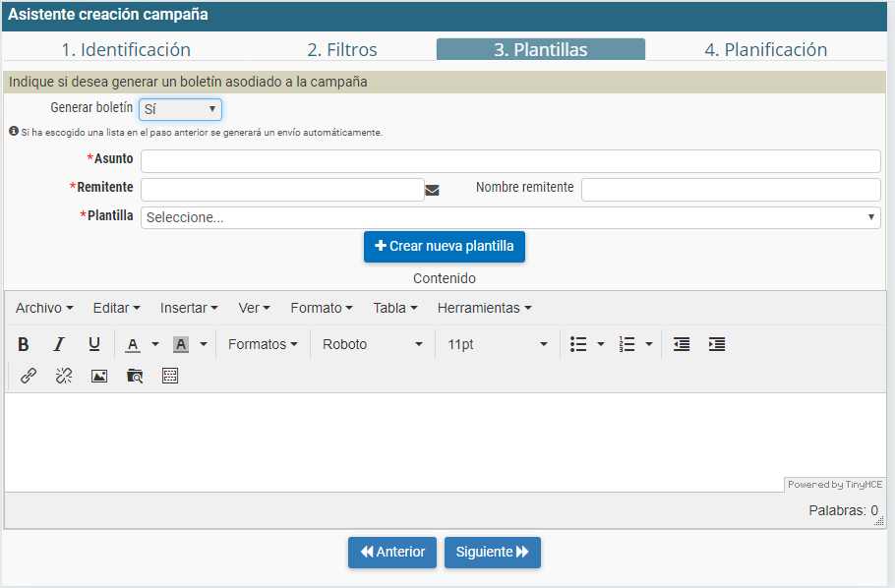This screenshot has width=895, height=588.
Task: Open the Archivo menu
Action: [44, 309]
